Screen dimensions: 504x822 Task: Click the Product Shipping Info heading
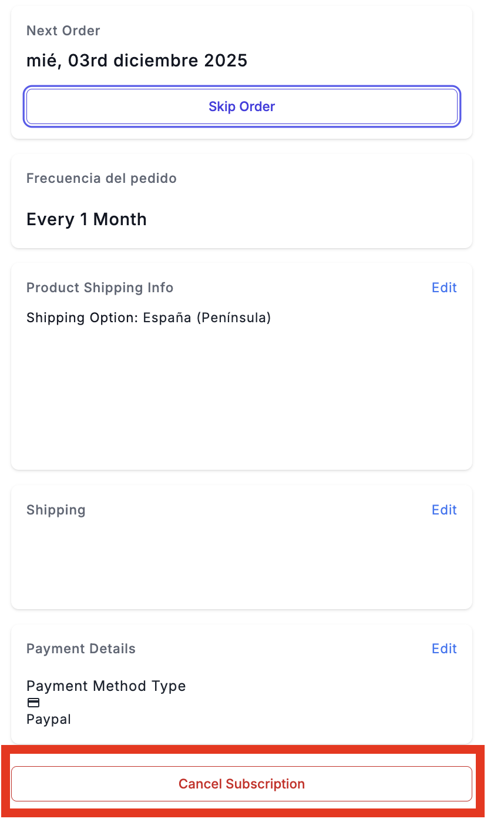(100, 288)
